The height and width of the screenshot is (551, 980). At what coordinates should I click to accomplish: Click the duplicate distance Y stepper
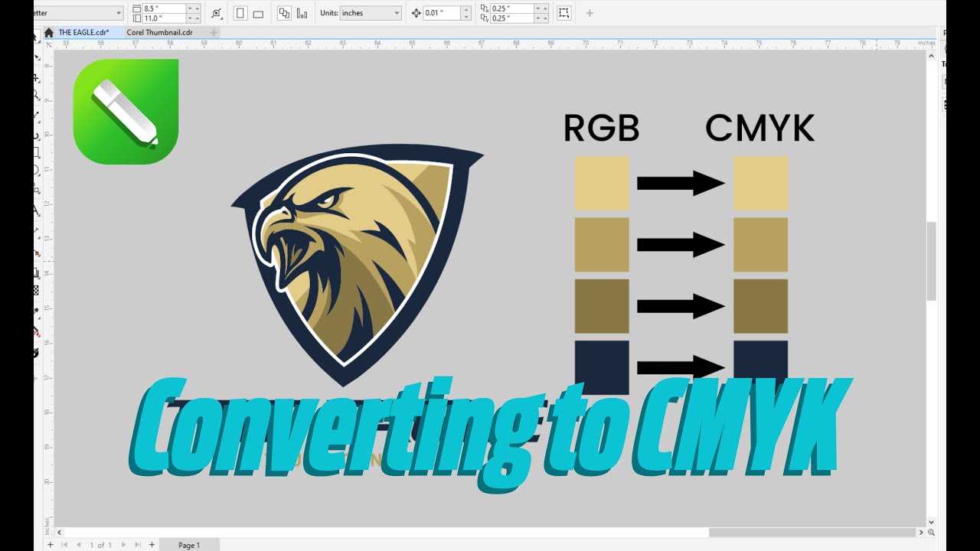click(x=542, y=18)
